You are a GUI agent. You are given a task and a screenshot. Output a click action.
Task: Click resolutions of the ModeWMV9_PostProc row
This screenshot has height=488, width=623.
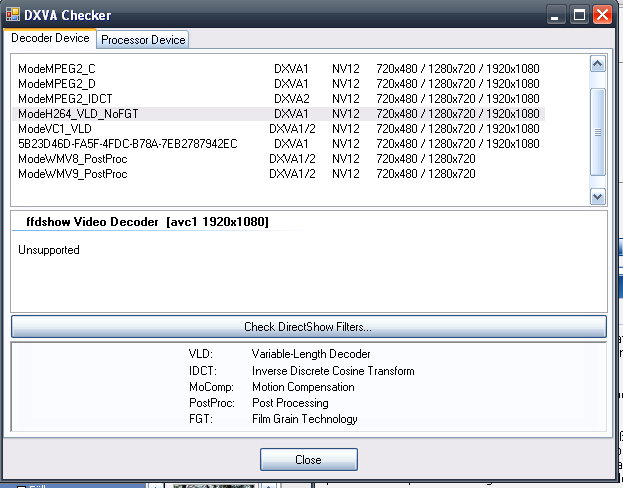[426, 174]
